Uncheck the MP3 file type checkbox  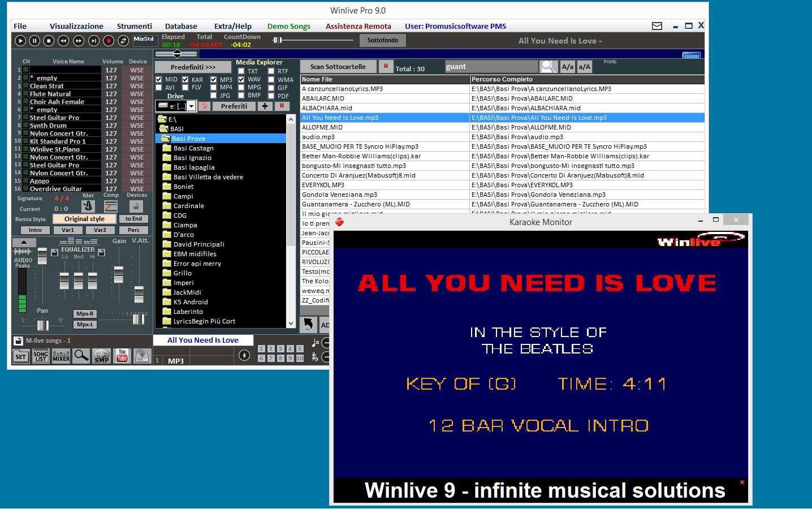tap(213, 79)
